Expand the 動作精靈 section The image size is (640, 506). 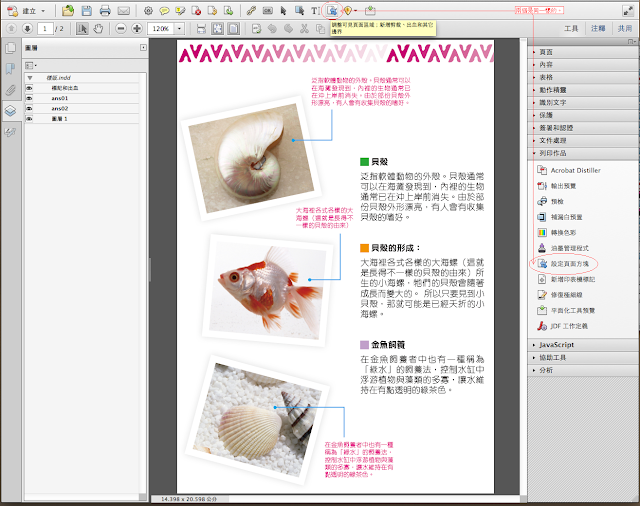coord(584,90)
